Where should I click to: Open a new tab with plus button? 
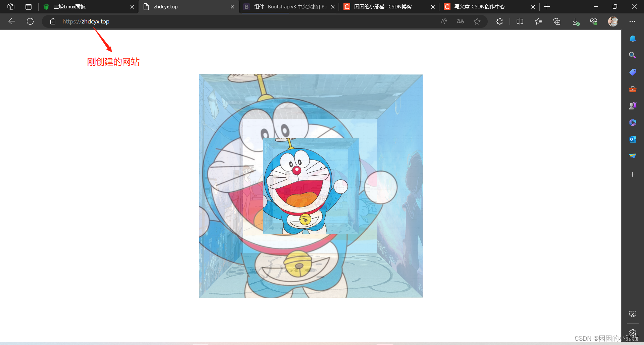547,7
